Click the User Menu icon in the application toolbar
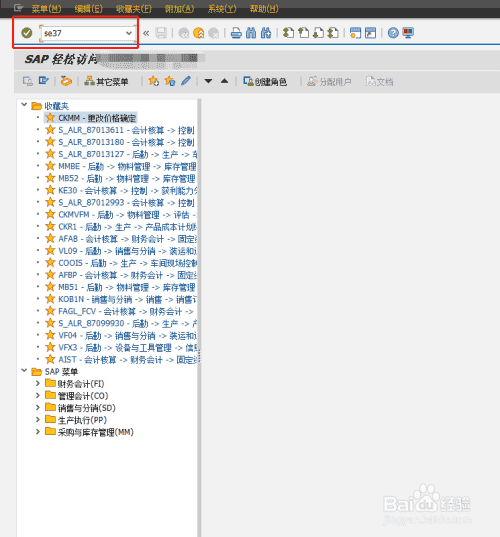This screenshot has height=537, width=500. tap(28, 81)
